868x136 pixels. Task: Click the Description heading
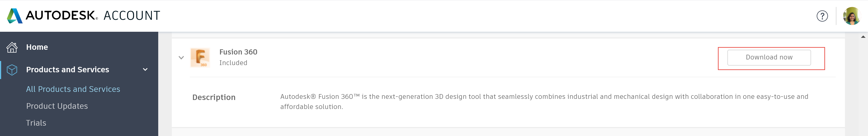(x=214, y=97)
